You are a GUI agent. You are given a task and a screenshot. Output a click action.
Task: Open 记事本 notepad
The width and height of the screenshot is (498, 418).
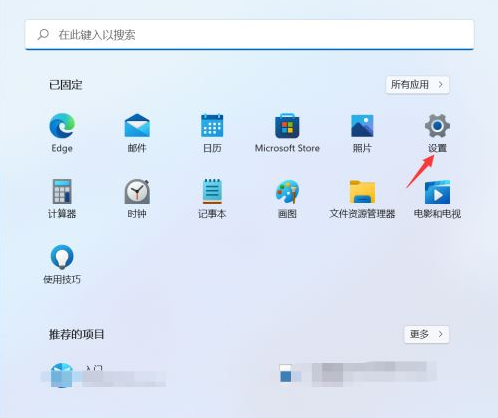(x=212, y=199)
